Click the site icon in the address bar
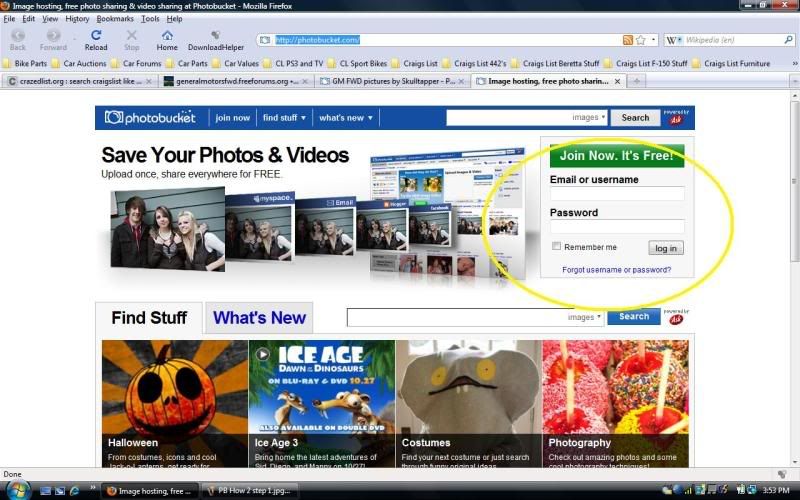The image size is (800, 500). pyautogui.click(x=265, y=40)
